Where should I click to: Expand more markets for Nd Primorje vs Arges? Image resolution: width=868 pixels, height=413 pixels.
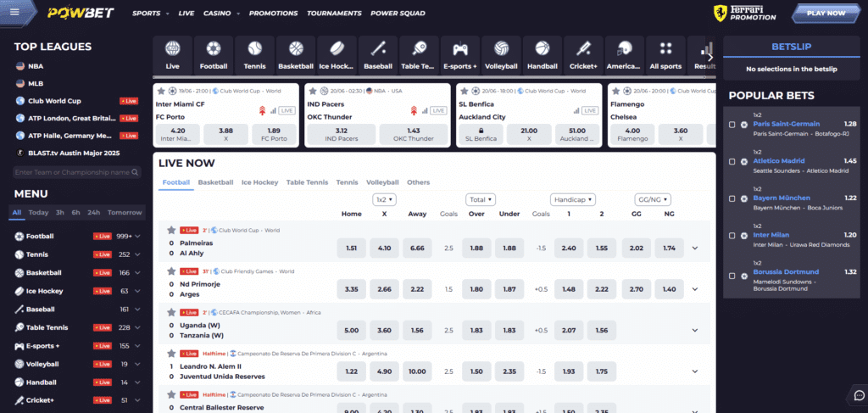coord(695,289)
